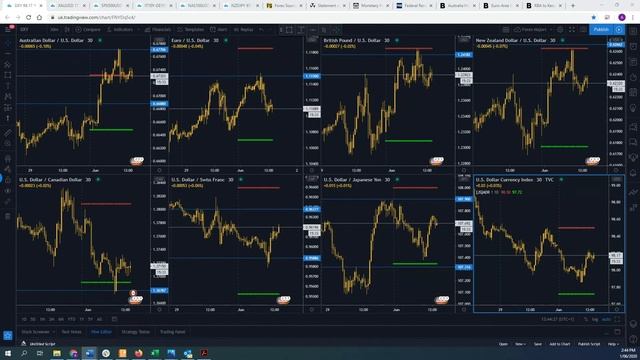Maximize the bottom panel
The width and height of the screenshot is (640, 360).
click(x=618, y=332)
